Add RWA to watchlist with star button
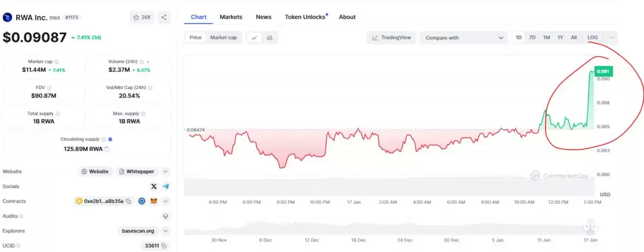 pos(142,18)
